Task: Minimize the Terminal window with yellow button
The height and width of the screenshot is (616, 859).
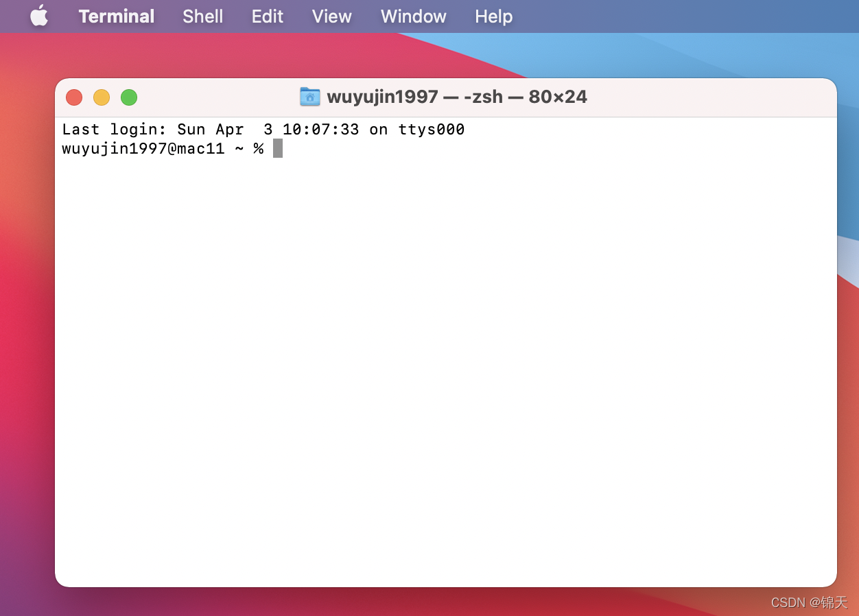Action: [x=102, y=97]
